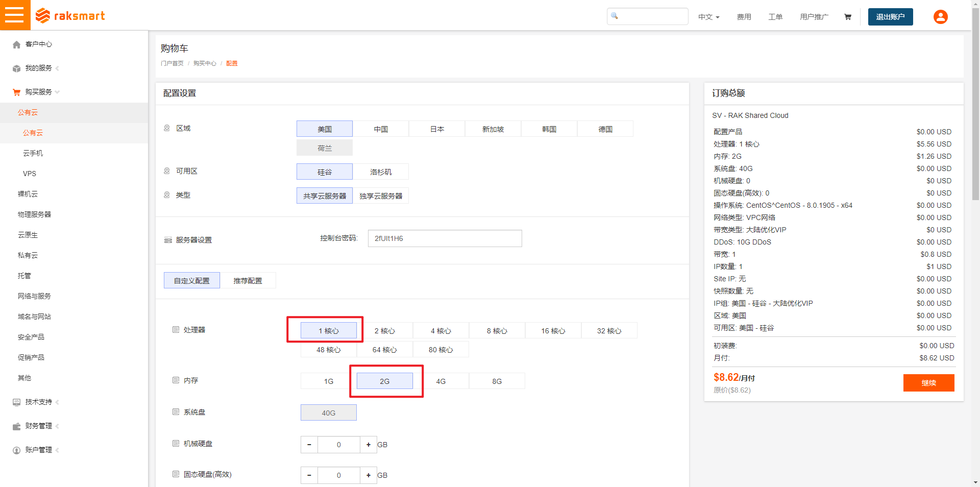Image resolution: width=980 pixels, height=487 pixels.
Task: Expand the 技术支持 sidebar section
Action: (57, 402)
